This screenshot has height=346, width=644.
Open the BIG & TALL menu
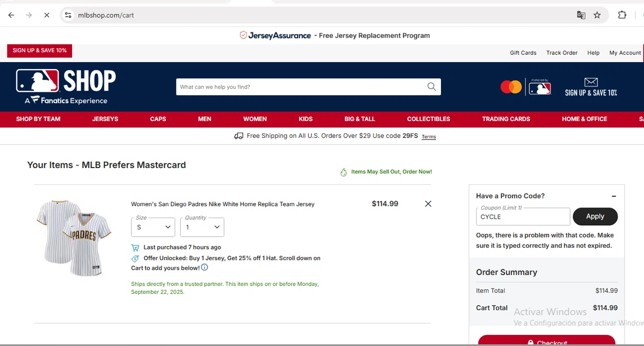coord(360,119)
